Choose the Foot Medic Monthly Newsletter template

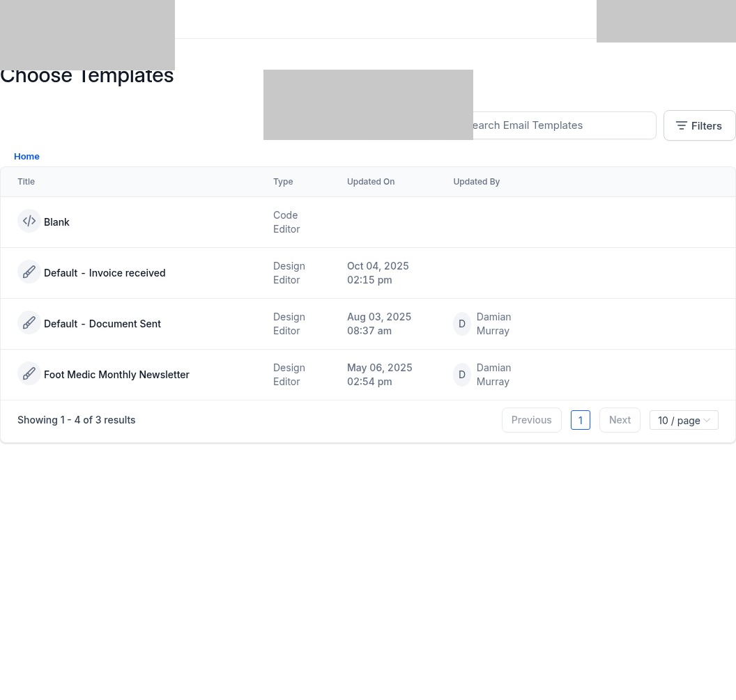coord(116,375)
